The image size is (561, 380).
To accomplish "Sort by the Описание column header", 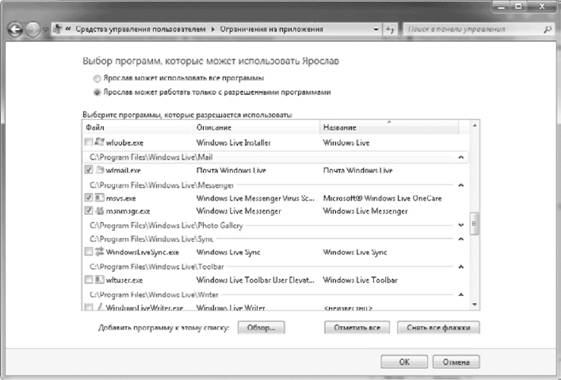I will pos(256,127).
